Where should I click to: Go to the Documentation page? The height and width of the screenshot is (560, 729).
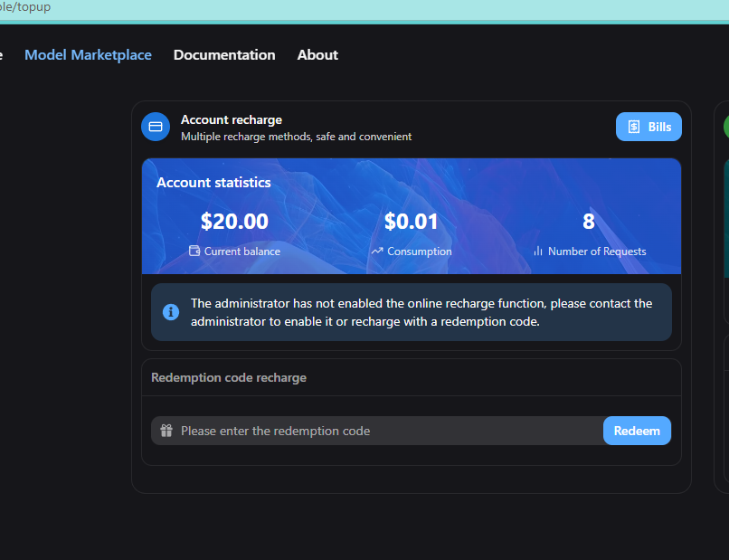tap(224, 55)
